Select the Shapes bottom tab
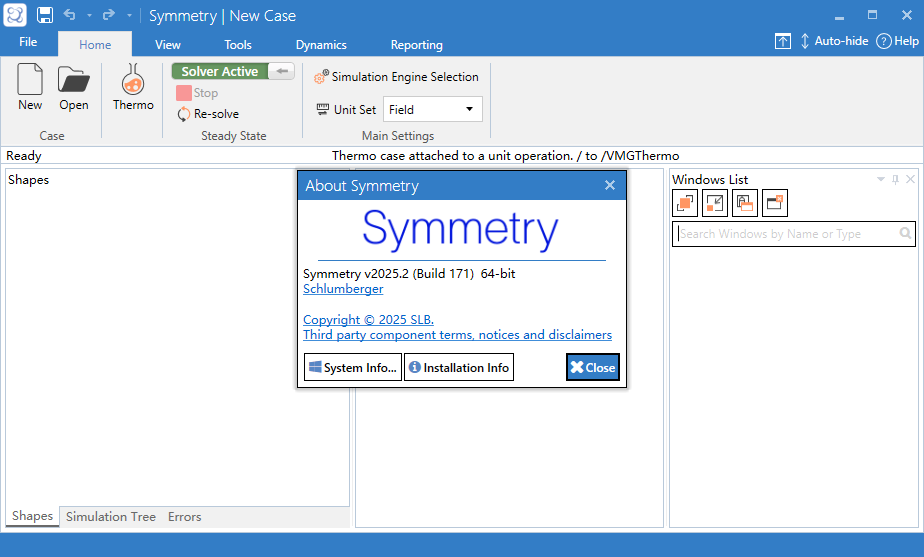 tap(32, 516)
